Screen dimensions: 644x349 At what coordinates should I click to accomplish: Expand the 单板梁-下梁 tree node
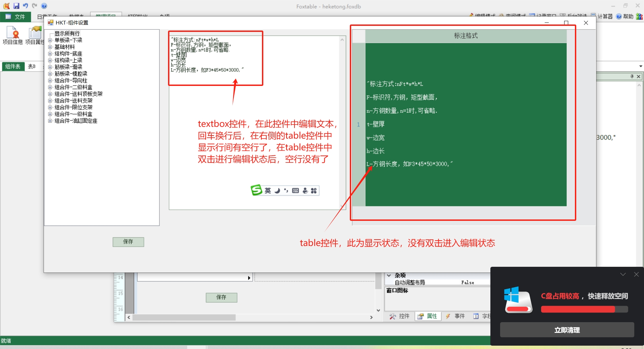(50, 40)
